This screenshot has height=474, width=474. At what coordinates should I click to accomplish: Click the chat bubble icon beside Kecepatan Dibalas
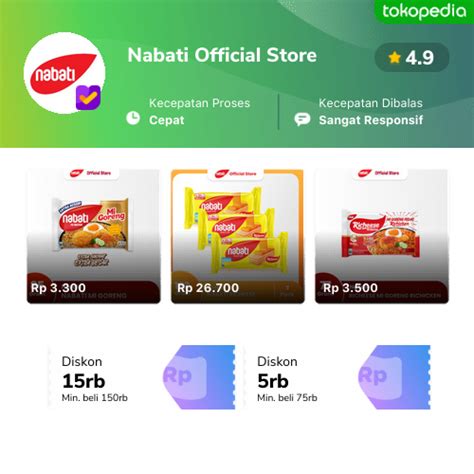coord(302,119)
